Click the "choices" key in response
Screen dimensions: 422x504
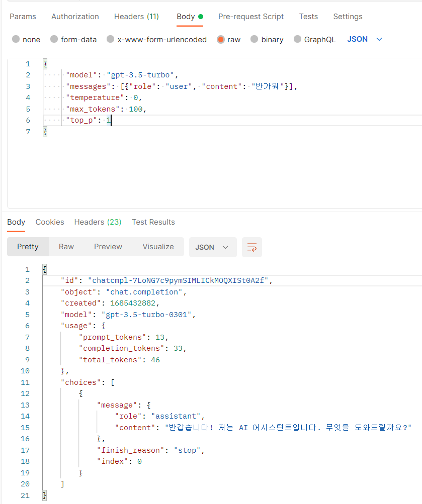tap(81, 382)
